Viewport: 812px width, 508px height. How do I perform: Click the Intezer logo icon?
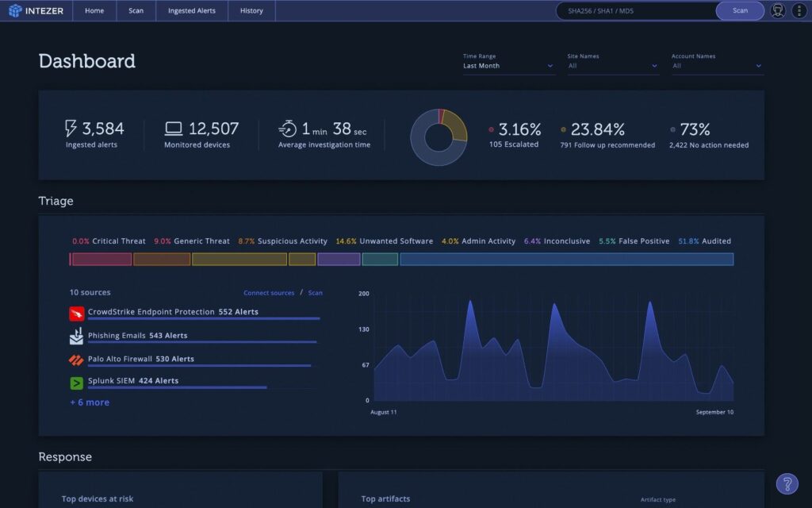tap(15, 10)
